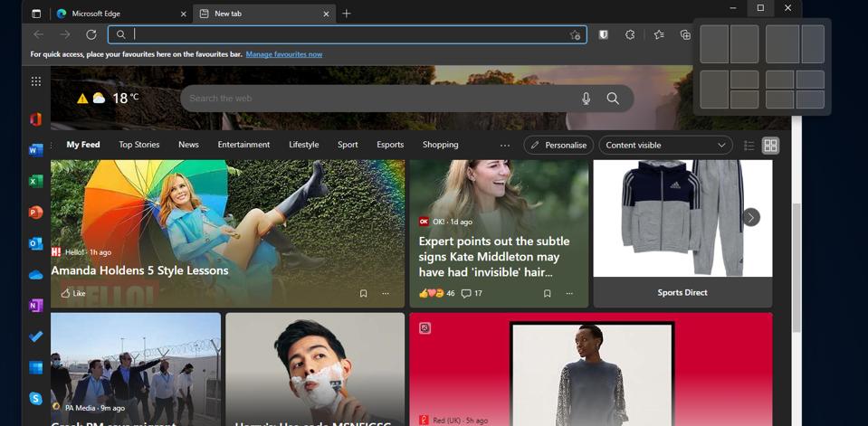Close the New tab tab
Image resolution: width=868 pixels, height=426 pixels.
pyautogui.click(x=327, y=14)
